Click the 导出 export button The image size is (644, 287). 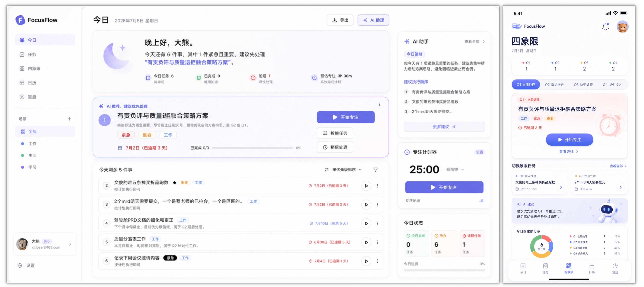point(340,20)
